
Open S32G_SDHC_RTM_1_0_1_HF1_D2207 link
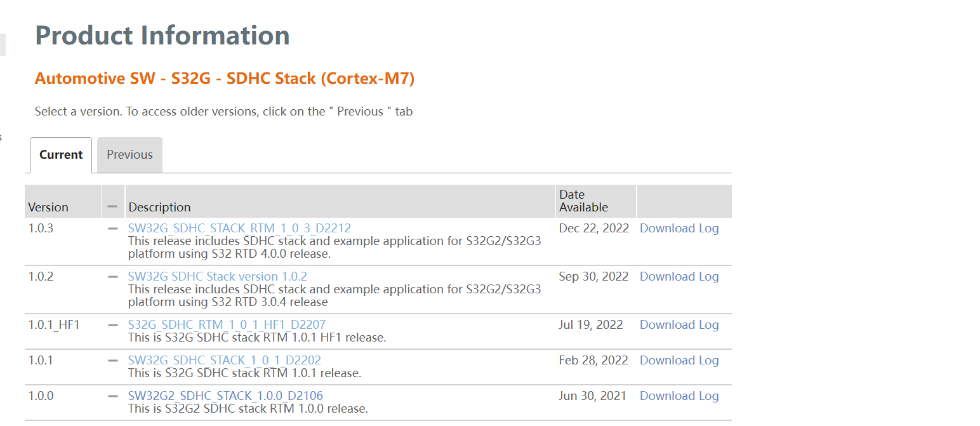tap(227, 324)
